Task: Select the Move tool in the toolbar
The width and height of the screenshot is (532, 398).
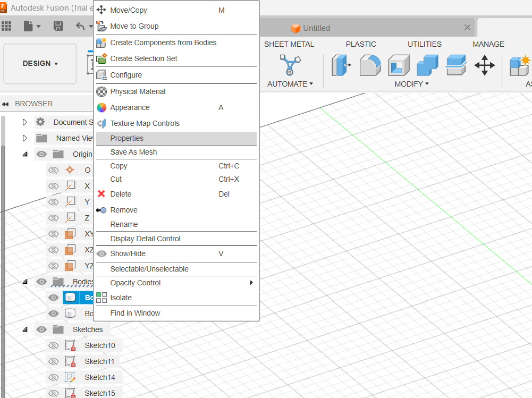Action: 485,65
